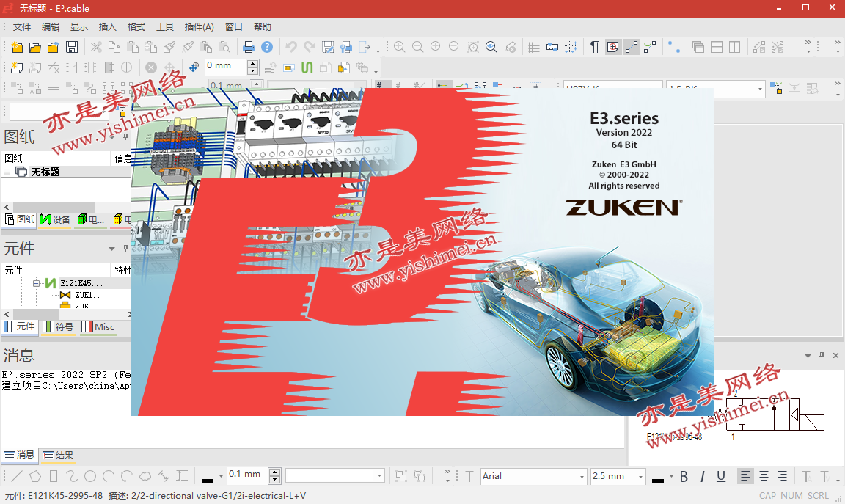Screen dimensions: 845x504
Task: Open the 元件 panel dropdown arrow
Action: pos(111,249)
